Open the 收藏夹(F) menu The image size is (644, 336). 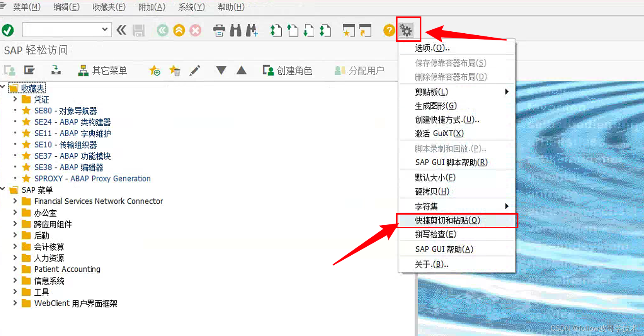tap(109, 7)
